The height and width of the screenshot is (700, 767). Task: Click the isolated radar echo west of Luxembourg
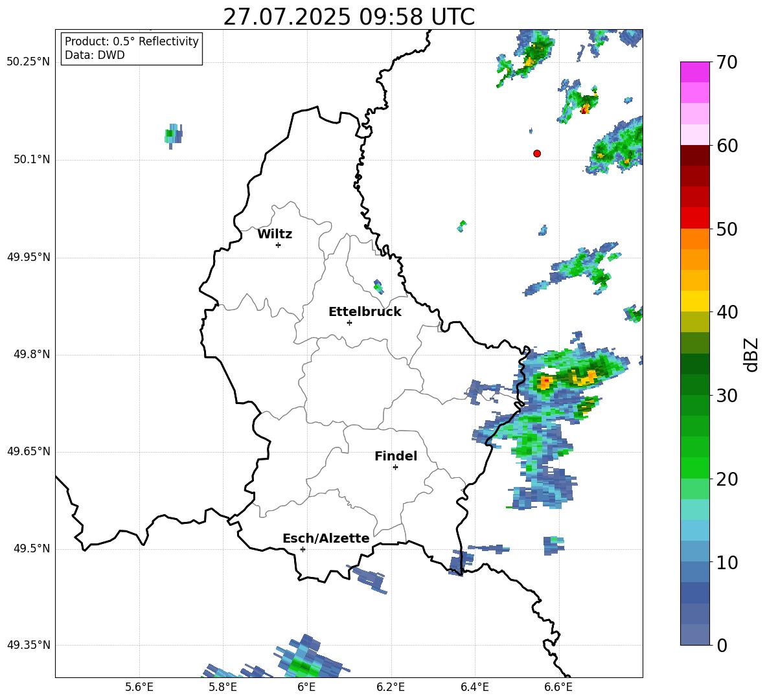click(x=173, y=135)
